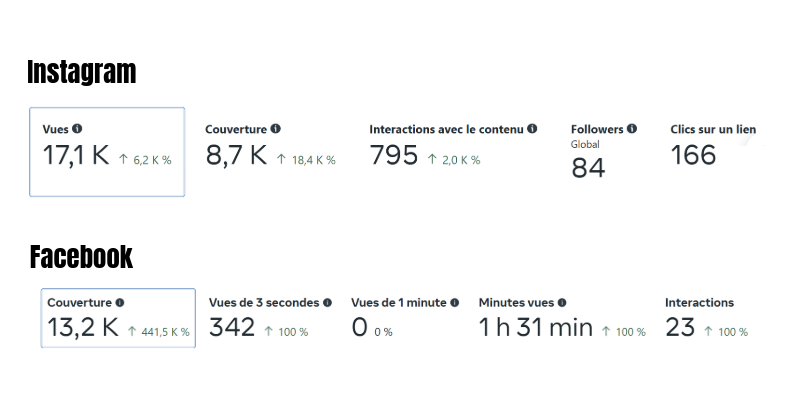
Task: Click info icon next to Facebook Couverture
Action: point(120,303)
